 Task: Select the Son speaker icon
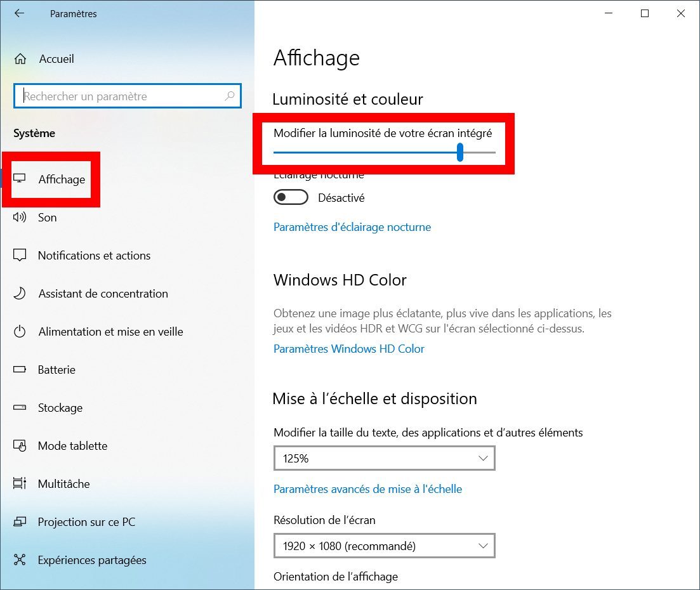pos(20,218)
